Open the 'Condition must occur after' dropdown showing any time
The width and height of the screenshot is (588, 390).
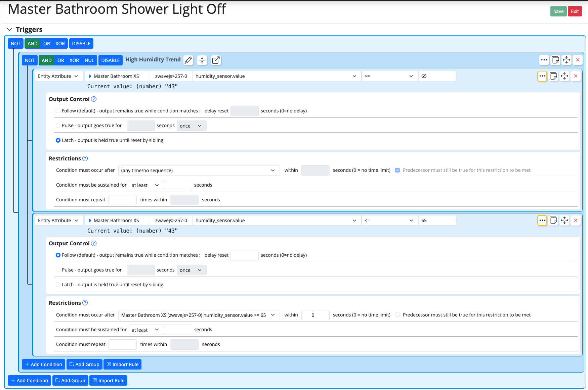(x=199, y=170)
